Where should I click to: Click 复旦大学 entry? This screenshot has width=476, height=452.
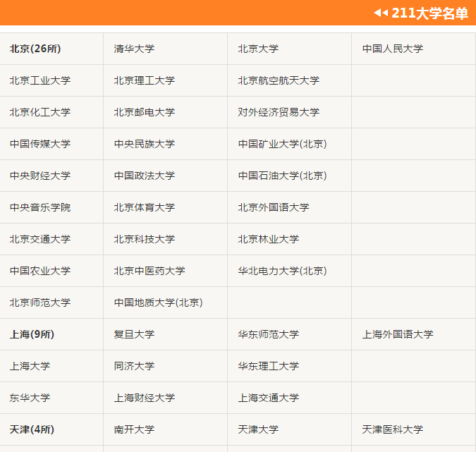[134, 334]
